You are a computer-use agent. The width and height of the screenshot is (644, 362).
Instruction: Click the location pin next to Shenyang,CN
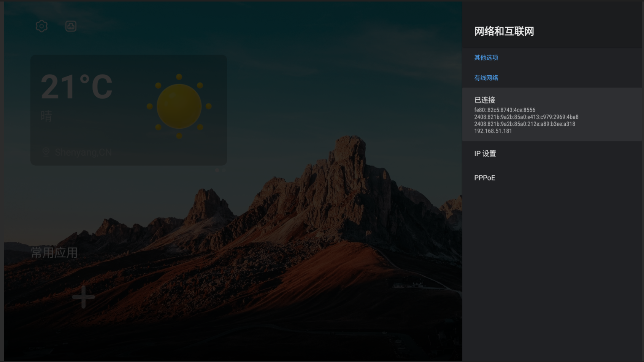(46, 151)
